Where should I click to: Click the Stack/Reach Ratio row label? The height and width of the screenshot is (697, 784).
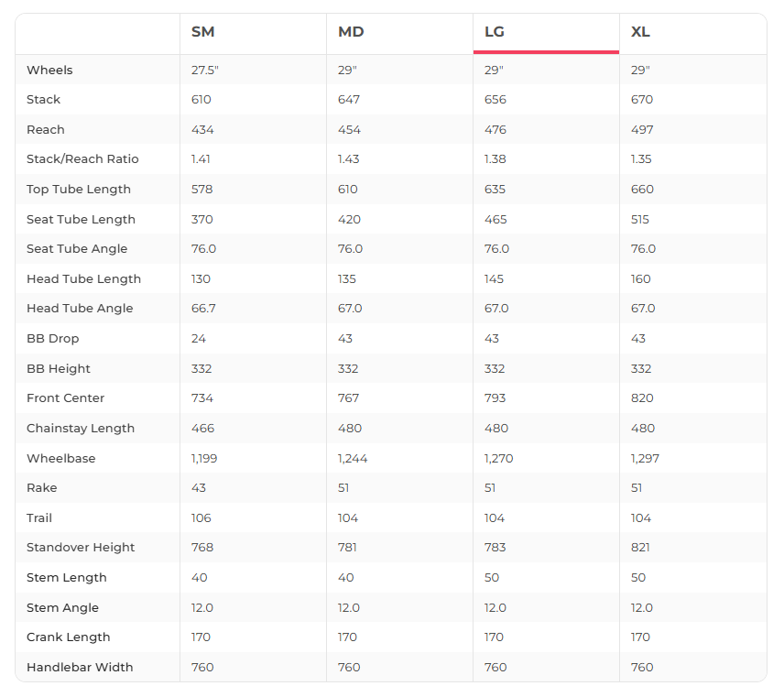[x=82, y=159]
